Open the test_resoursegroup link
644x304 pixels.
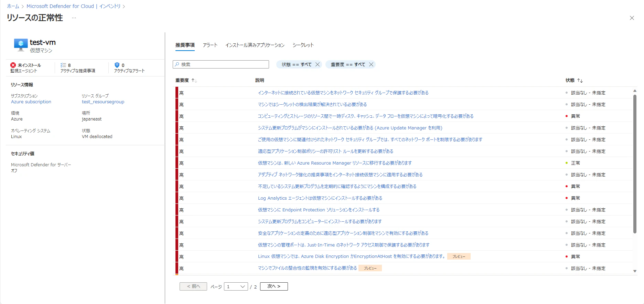pos(103,102)
